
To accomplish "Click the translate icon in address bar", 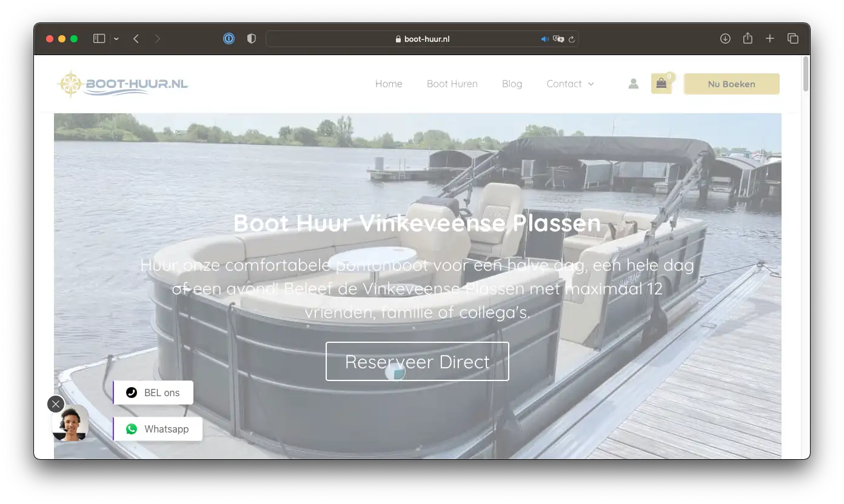I will (558, 39).
